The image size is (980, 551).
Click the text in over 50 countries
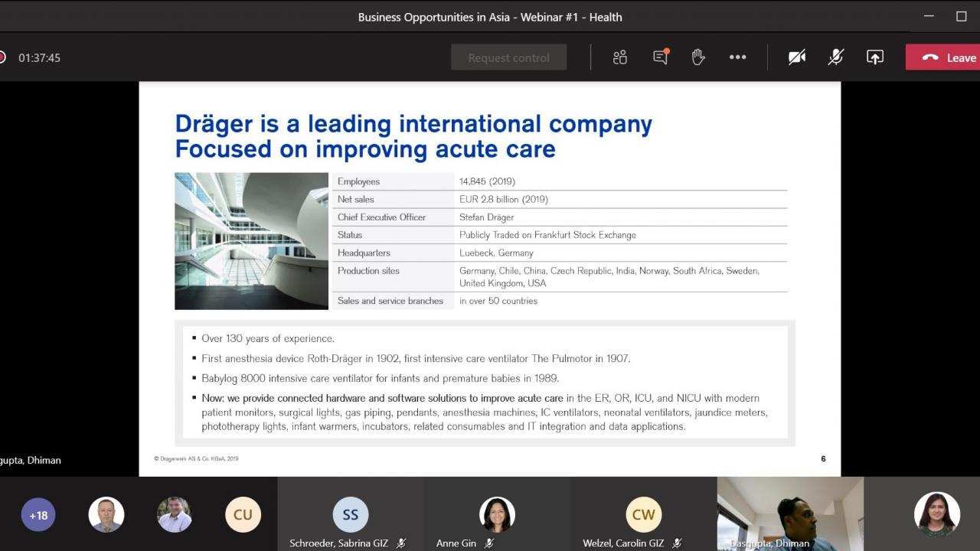coord(498,301)
